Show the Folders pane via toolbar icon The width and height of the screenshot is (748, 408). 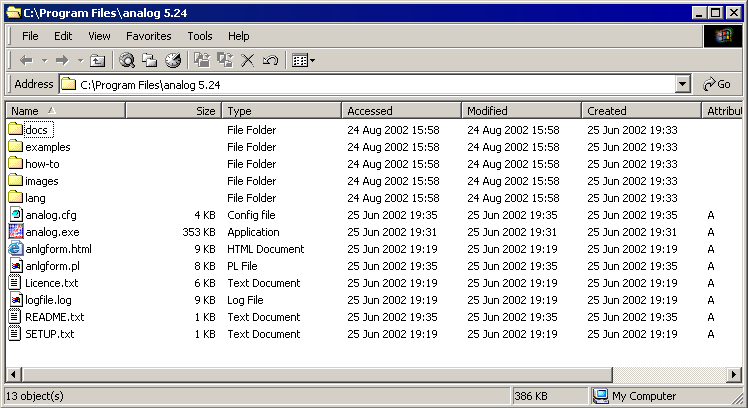click(x=150, y=61)
